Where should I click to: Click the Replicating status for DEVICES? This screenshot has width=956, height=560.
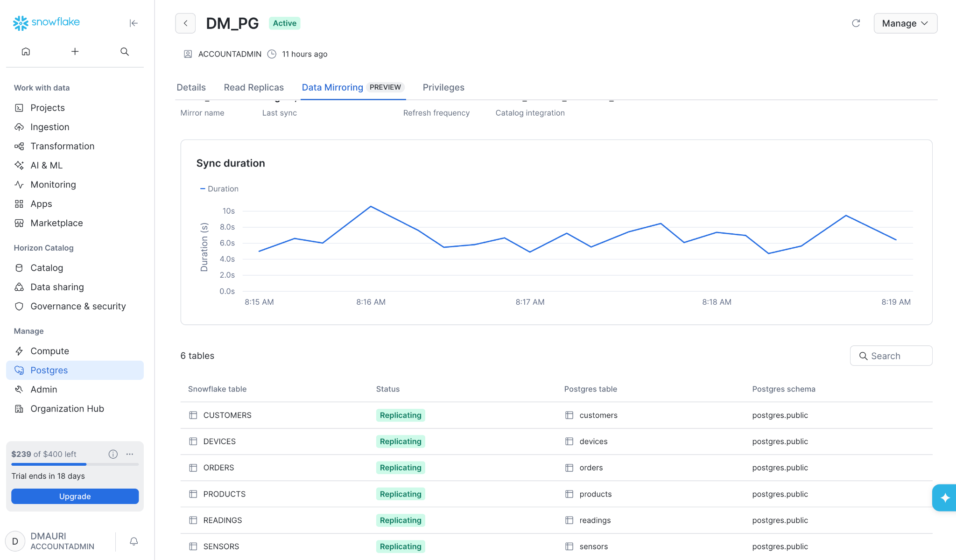coord(401,441)
